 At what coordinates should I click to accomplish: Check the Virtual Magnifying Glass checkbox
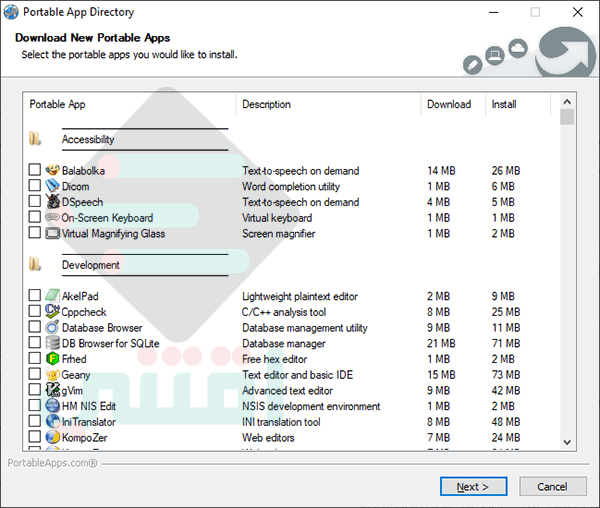(x=35, y=232)
